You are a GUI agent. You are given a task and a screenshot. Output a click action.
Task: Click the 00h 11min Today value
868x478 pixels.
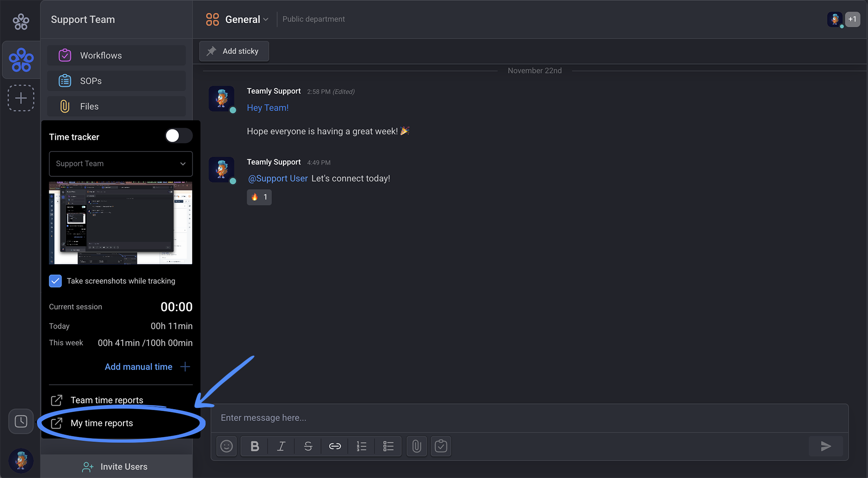point(171,326)
